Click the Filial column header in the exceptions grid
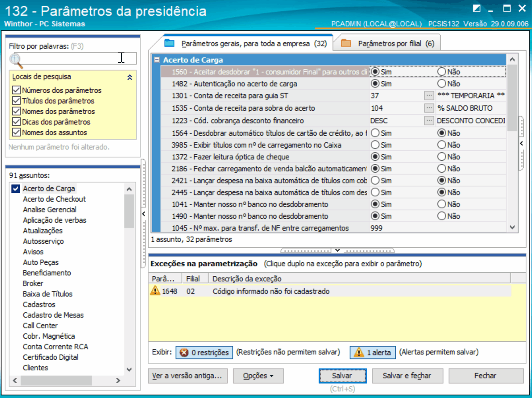The width and height of the screenshot is (532, 398). click(x=196, y=279)
